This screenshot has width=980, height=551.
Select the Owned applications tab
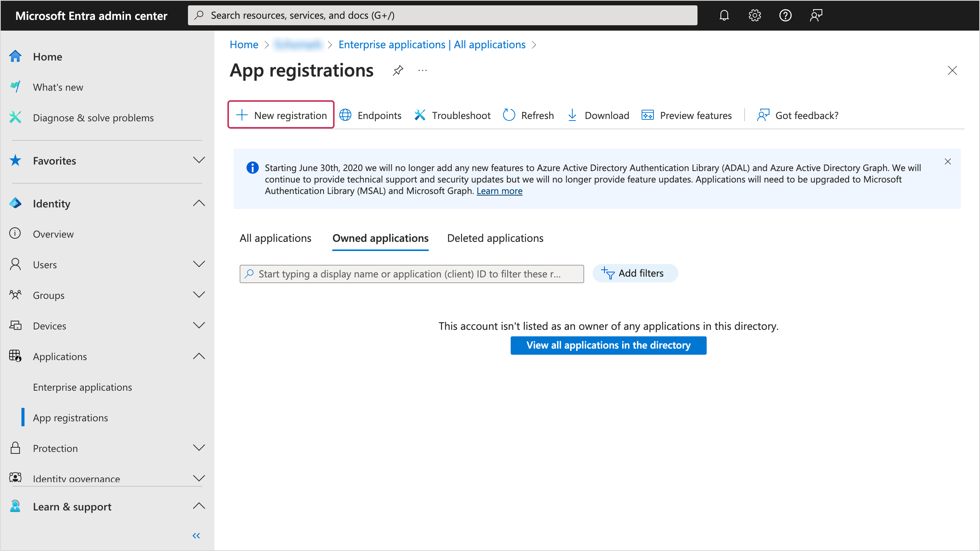(380, 238)
